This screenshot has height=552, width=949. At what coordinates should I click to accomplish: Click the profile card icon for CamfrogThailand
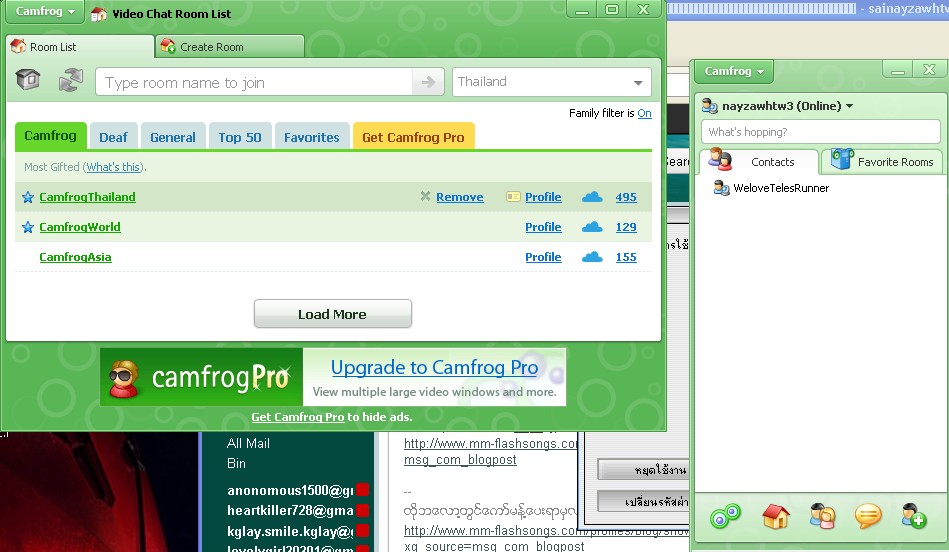pos(513,197)
